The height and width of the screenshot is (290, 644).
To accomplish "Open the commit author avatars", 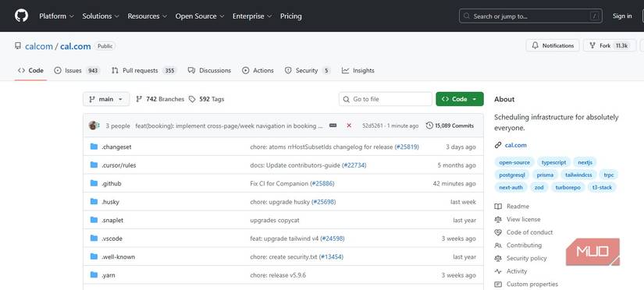I will (94, 126).
